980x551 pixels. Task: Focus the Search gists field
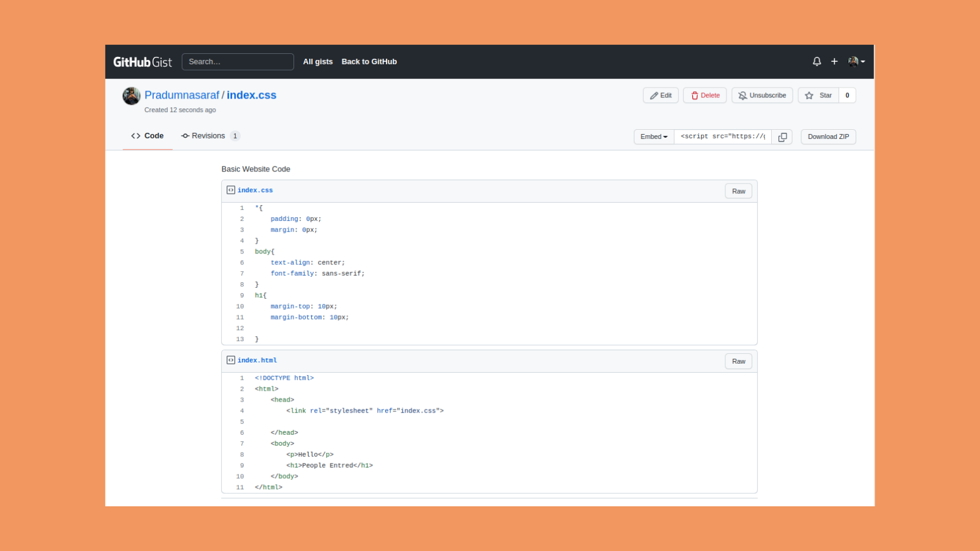238,62
